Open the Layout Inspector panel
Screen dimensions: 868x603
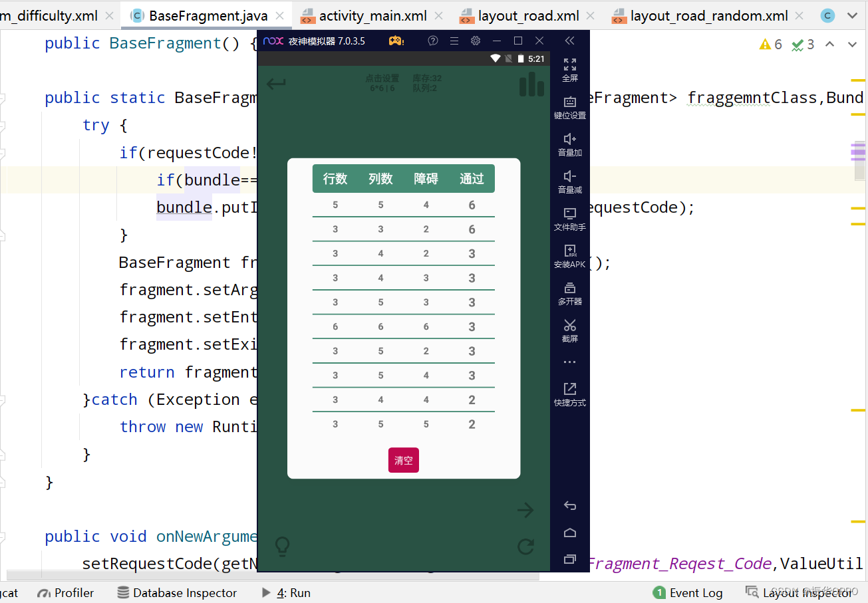799,592
